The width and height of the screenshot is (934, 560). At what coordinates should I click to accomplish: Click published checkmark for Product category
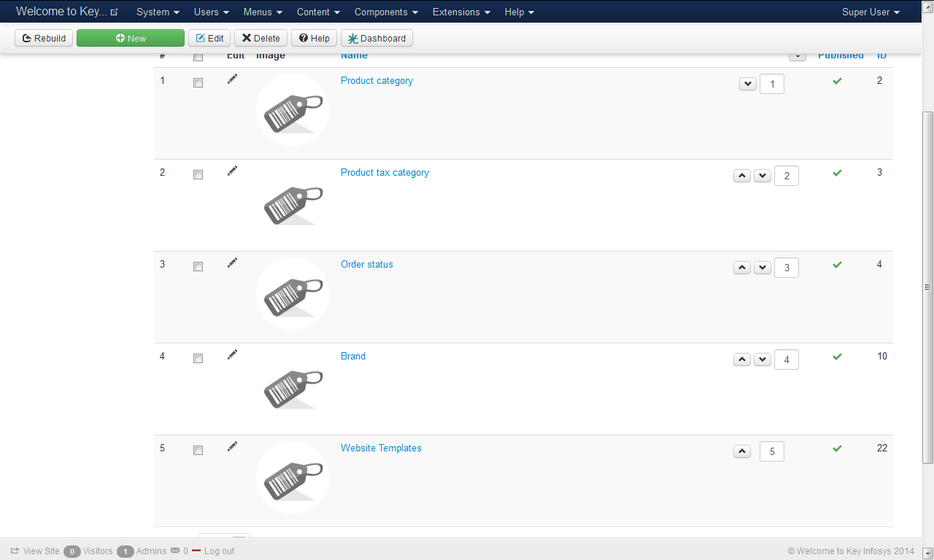tap(837, 81)
